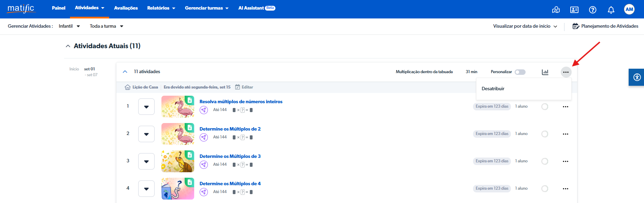This screenshot has height=203, width=644.
Task: Open the Infantil class dropdown
Action: [69, 26]
